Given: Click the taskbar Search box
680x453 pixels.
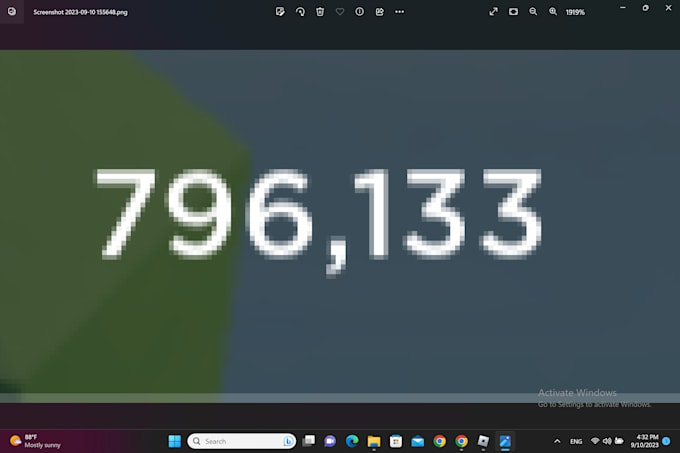Looking at the screenshot, I should tap(242, 441).
